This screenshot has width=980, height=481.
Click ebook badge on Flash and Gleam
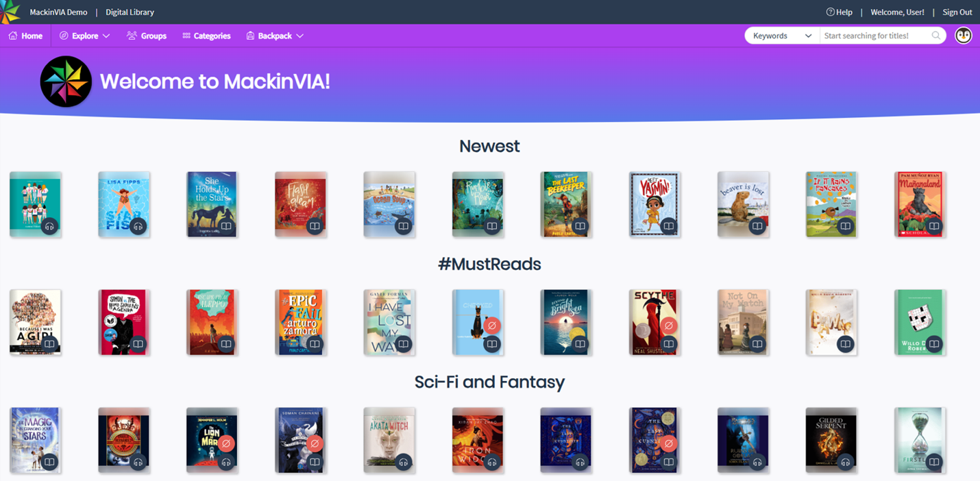click(x=315, y=226)
